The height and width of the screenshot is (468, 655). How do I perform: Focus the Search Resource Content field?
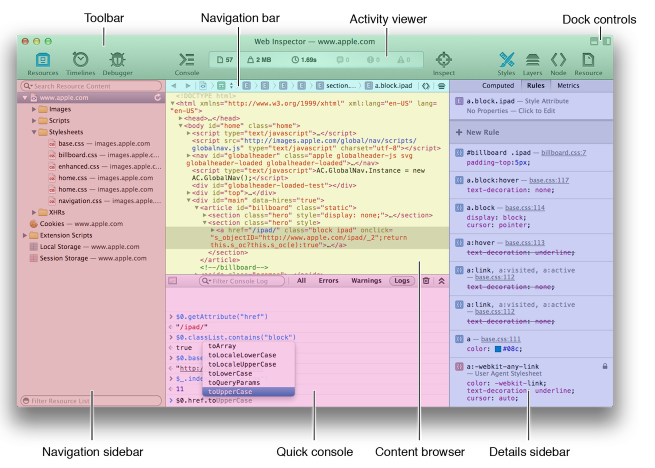pos(91,86)
